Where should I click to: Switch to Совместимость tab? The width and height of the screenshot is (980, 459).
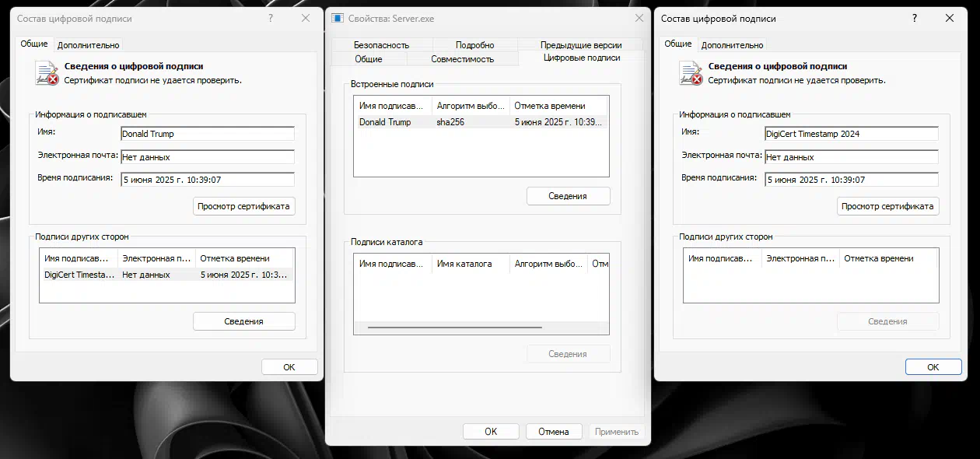pos(462,58)
